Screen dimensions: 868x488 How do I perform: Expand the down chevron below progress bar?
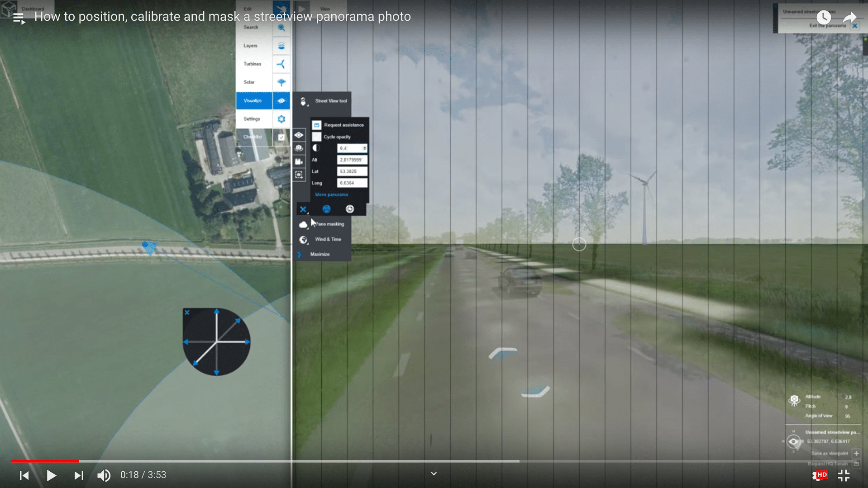click(434, 474)
